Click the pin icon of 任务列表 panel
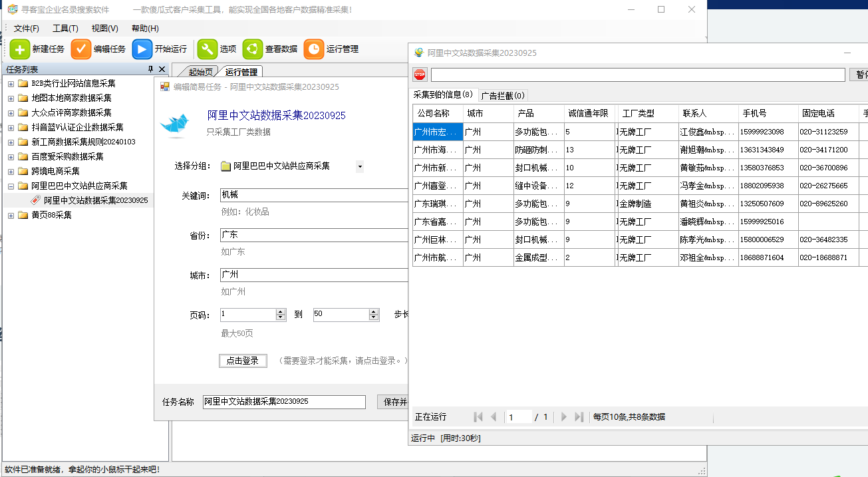This screenshot has height=477, width=868. tap(150, 69)
